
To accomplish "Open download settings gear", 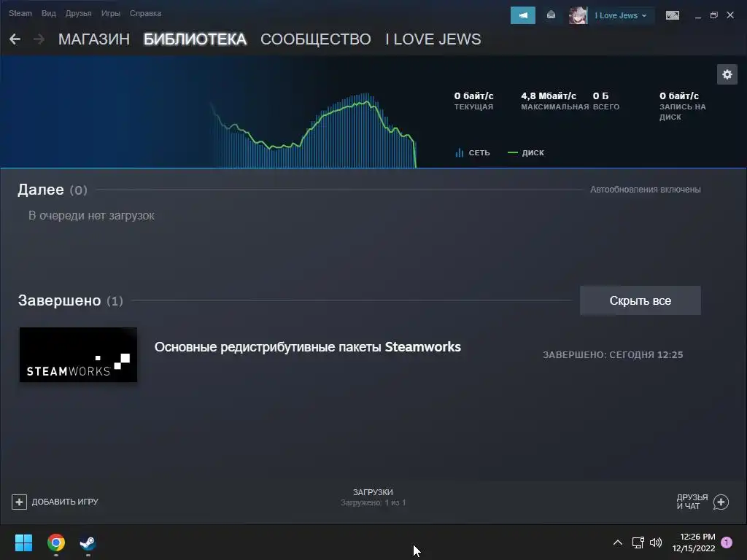I will [727, 74].
